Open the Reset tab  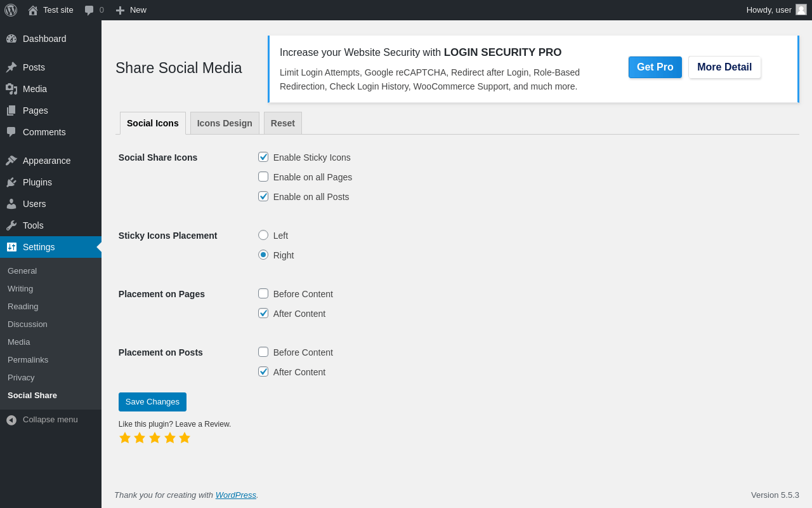coord(283,123)
